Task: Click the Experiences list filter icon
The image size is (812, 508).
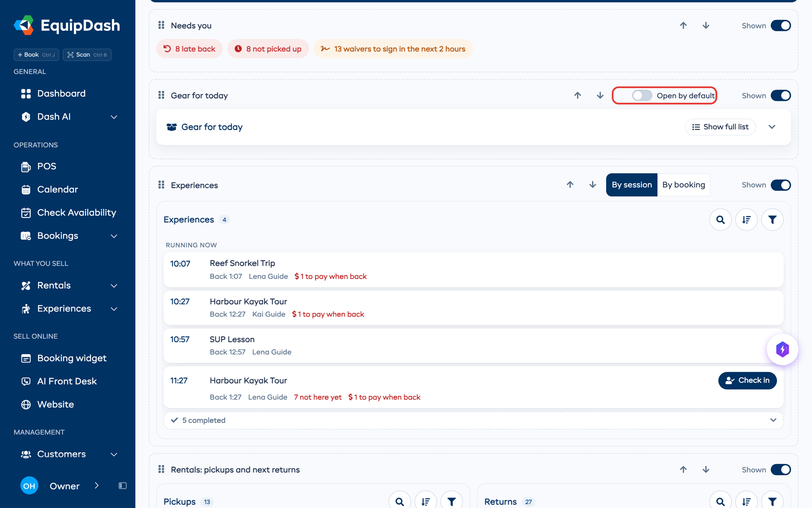Action: 772,220
